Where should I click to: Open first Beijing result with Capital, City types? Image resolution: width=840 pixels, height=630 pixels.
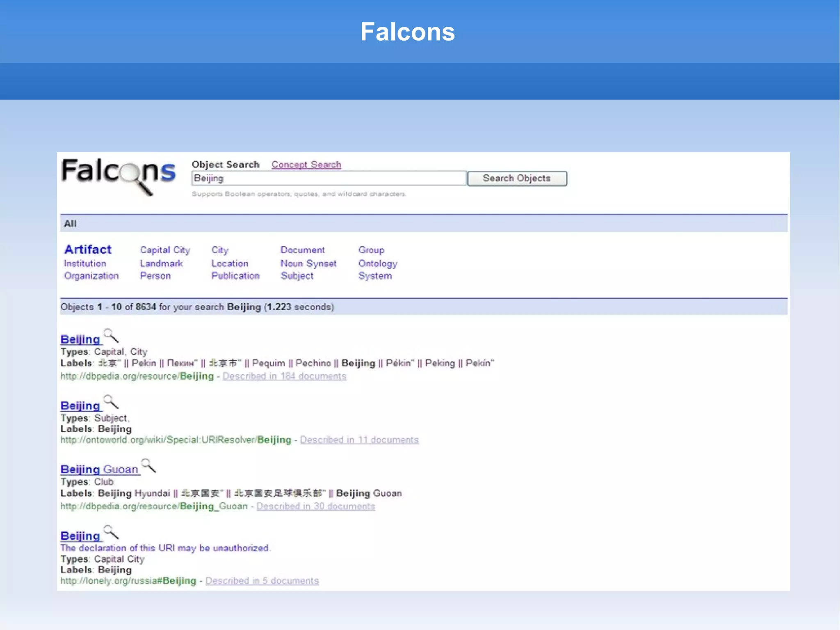(x=80, y=339)
